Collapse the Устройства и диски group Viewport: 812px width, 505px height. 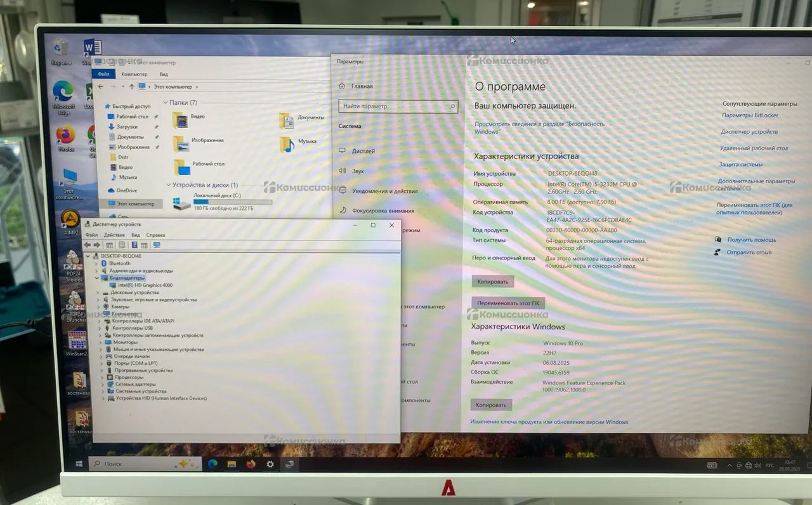click(169, 185)
